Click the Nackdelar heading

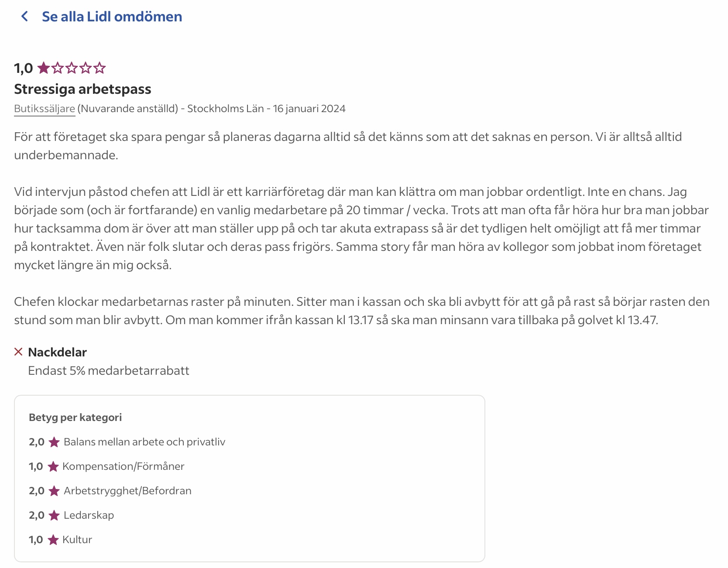(x=57, y=352)
